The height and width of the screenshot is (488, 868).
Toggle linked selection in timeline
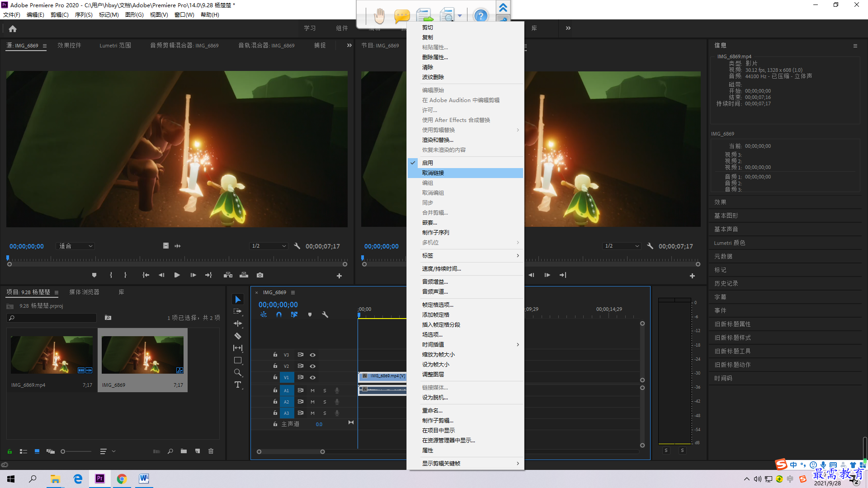pos(294,314)
